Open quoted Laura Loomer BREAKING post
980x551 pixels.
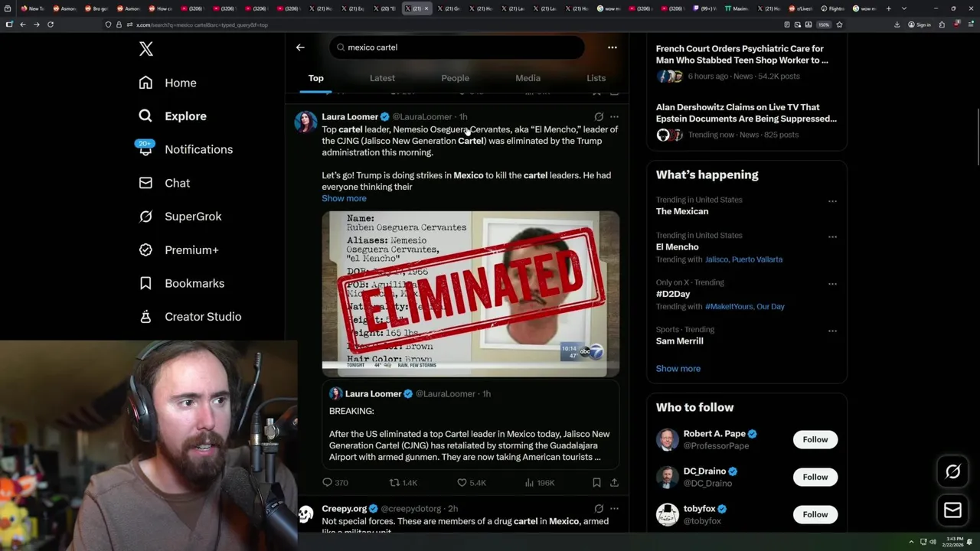click(x=470, y=425)
